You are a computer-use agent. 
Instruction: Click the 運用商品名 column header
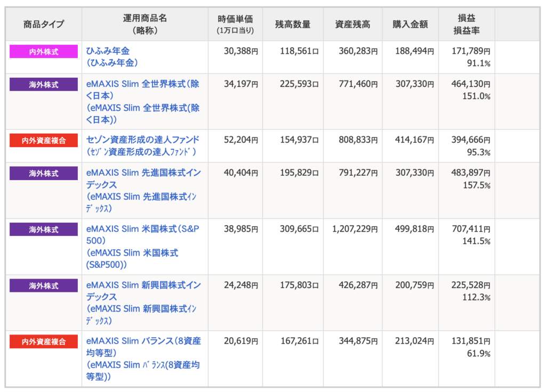[144, 24]
